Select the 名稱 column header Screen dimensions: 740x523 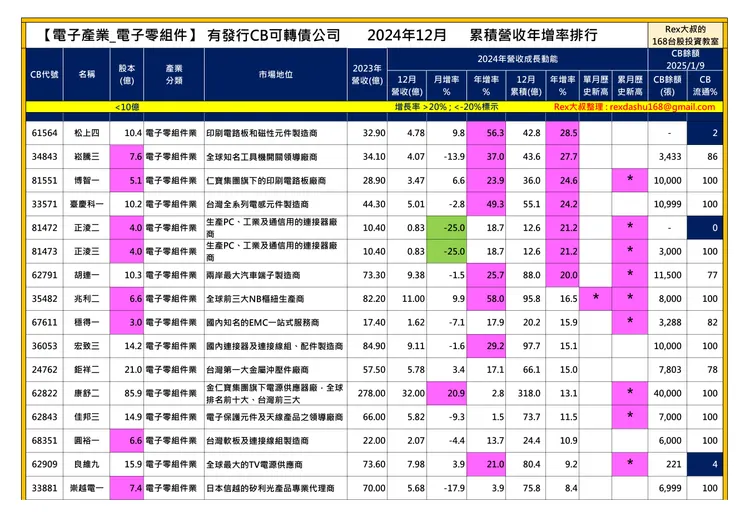87,75
